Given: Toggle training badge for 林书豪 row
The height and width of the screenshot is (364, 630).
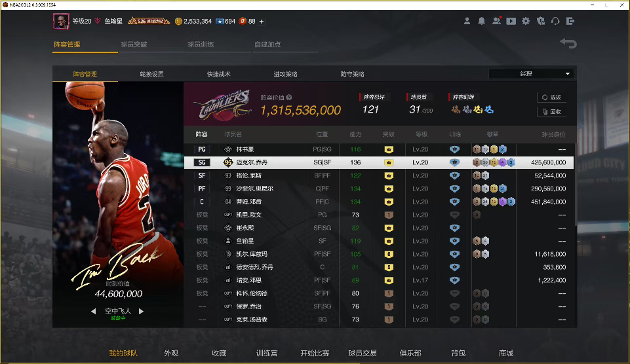Looking at the screenshot, I should coord(454,149).
